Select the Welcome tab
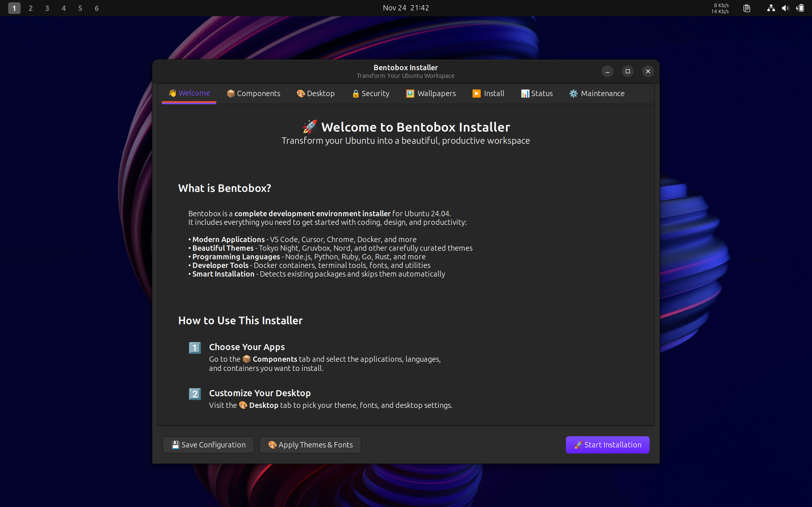The height and width of the screenshot is (507, 812). 189,93
